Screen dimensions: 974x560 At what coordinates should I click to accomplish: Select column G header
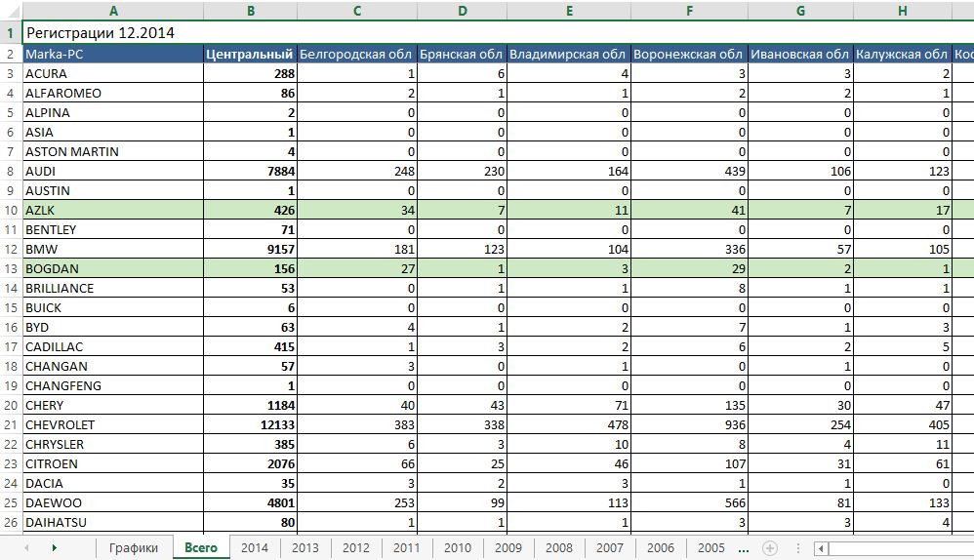[x=800, y=11]
